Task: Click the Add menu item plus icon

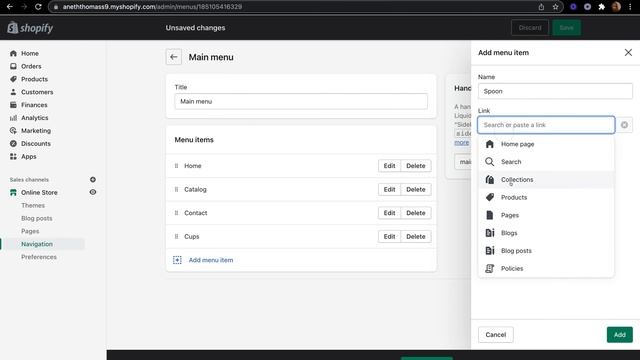Action: click(177, 260)
